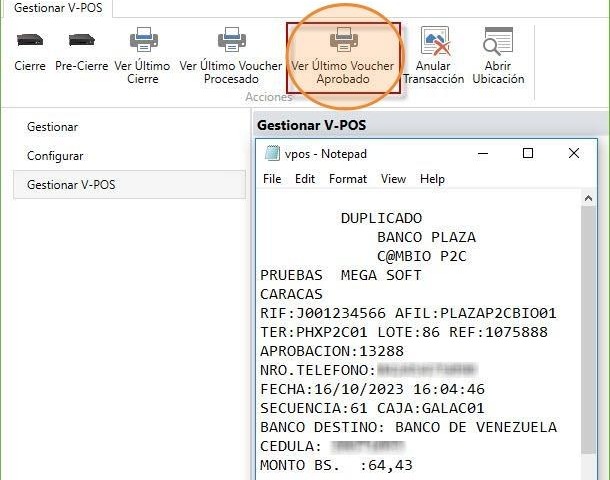The height and width of the screenshot is (480, 610).
Task: Click the CEDULA label
Action: pos(291,447)
